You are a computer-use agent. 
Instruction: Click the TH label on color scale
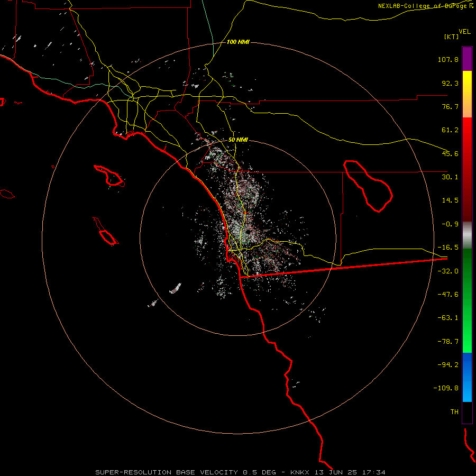coord(454,412)
